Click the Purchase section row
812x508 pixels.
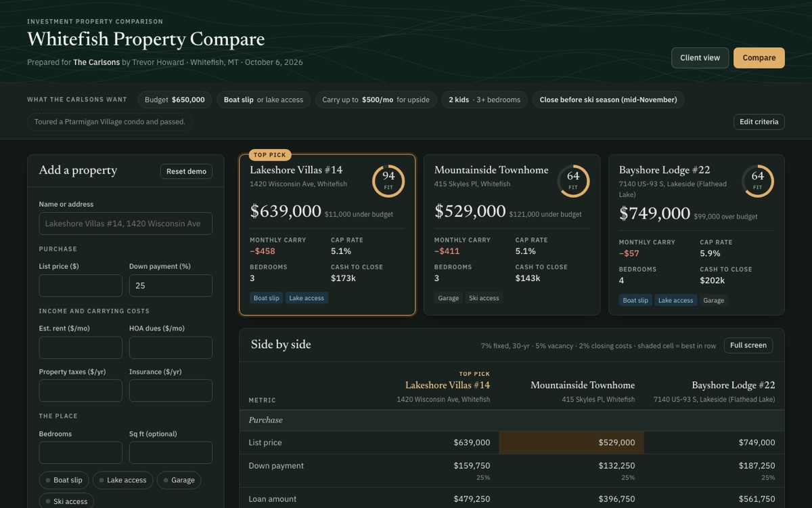tap(512, 421)
